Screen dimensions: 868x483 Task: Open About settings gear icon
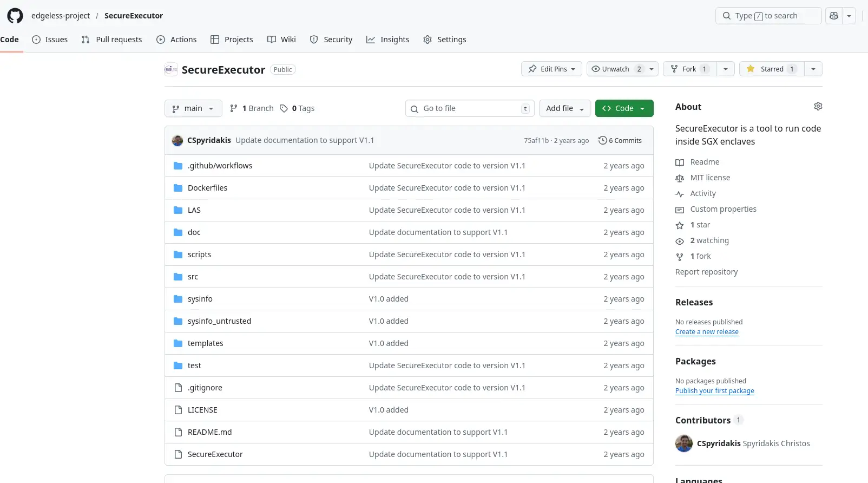point(818,107)
